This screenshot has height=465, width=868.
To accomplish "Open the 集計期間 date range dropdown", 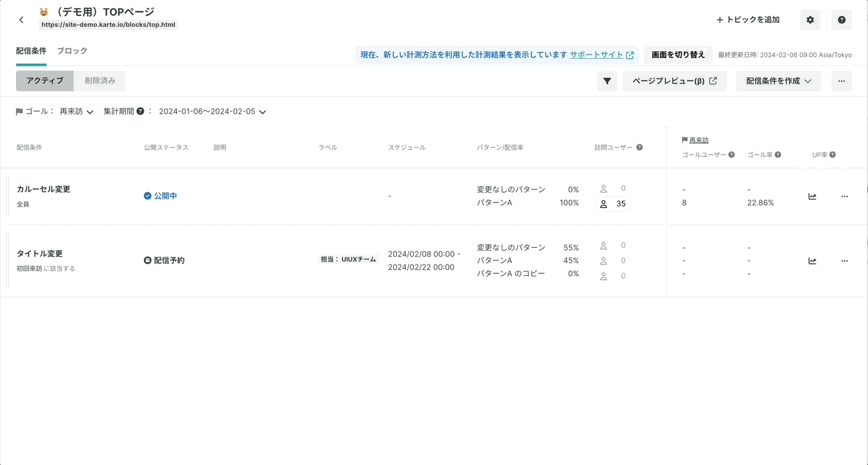I will coord(212,112).
